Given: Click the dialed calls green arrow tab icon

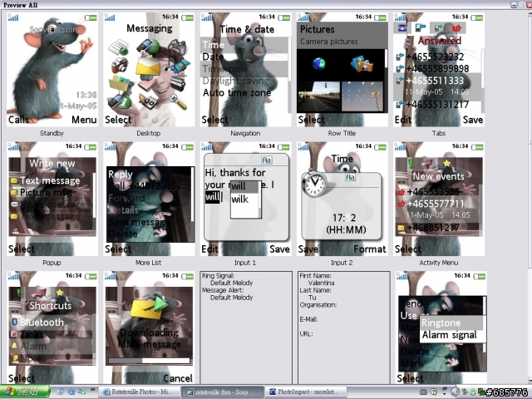Looking at the screenshot, I should [x=439, y=27].
